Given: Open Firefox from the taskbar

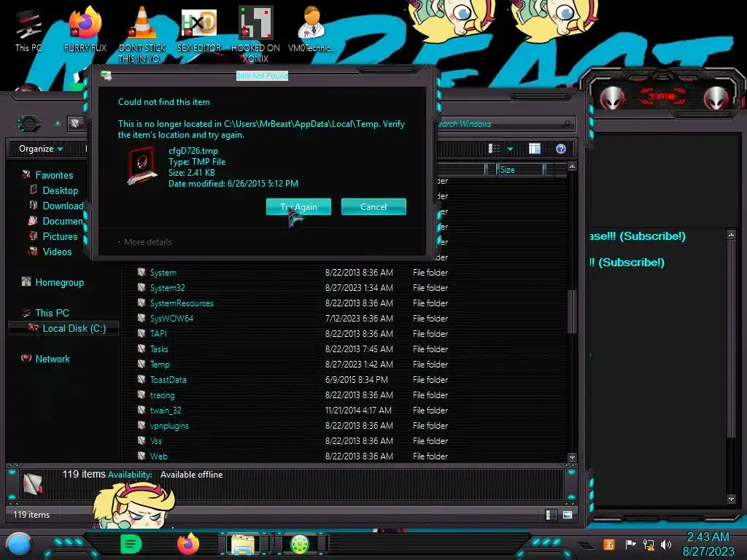Looking at the screenshot, I should [188, 544].
